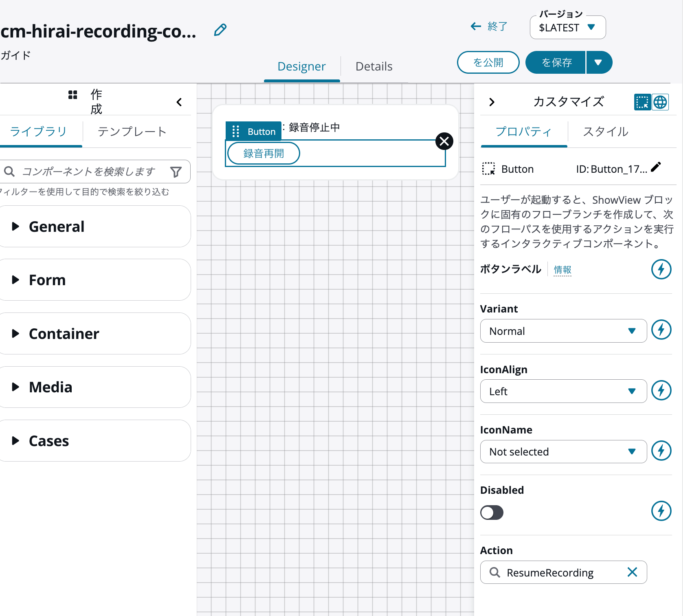The width and height of the screenshot is (690, 616).
Task: Switch to the Details tab
Action: 374,66
